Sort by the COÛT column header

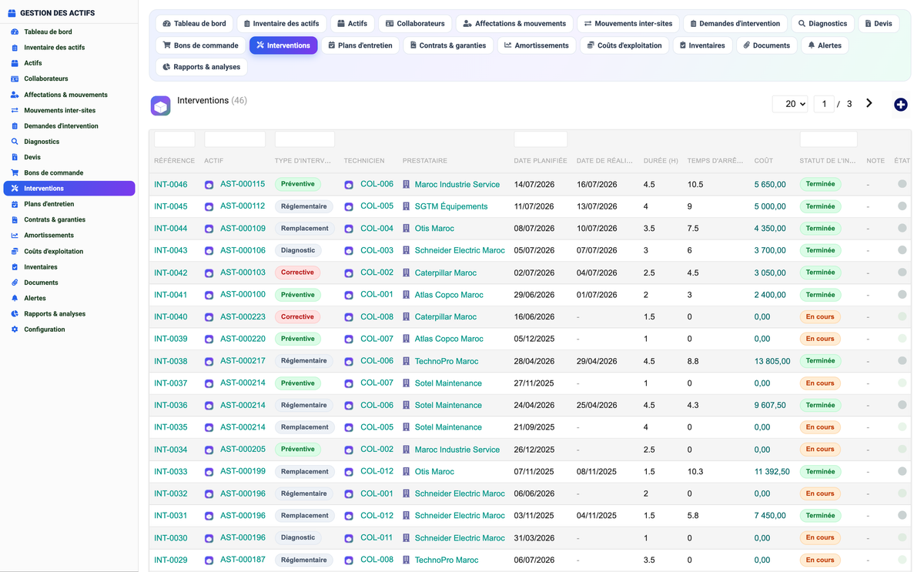pos(764,161)
